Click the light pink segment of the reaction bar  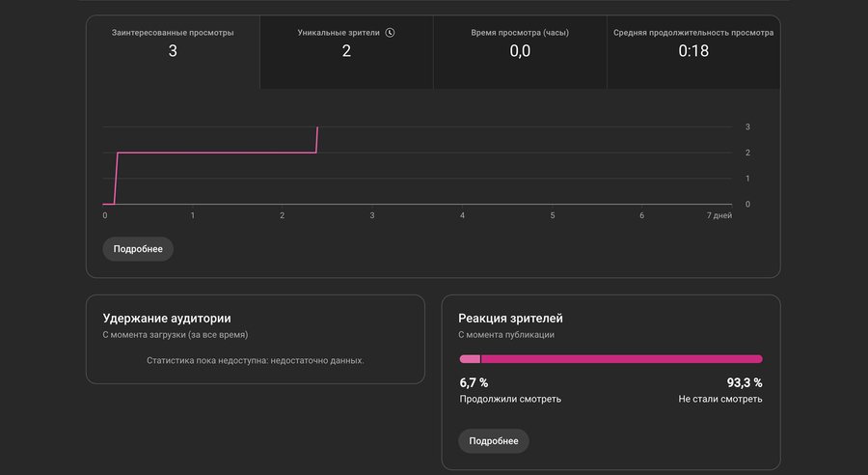[469, 359]
